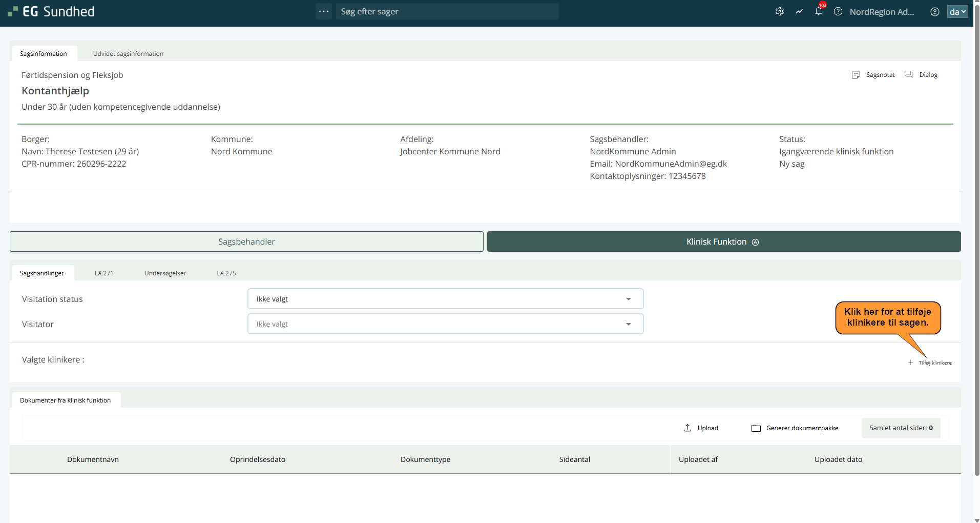
Task: Expand the Visitator dropdown
Action: coord(445,324)
